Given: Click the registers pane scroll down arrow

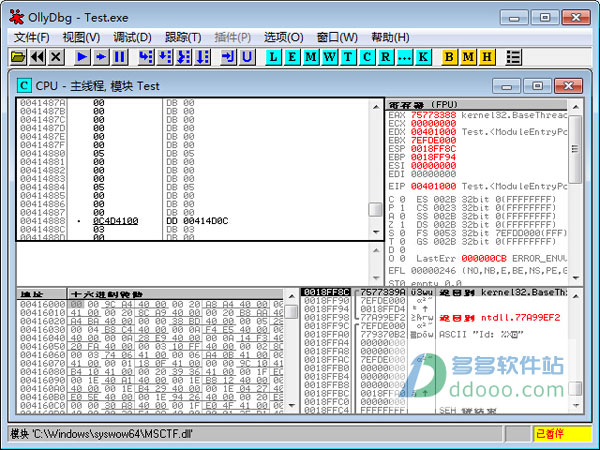Looking at the screenshot, I should click(576, 278).
